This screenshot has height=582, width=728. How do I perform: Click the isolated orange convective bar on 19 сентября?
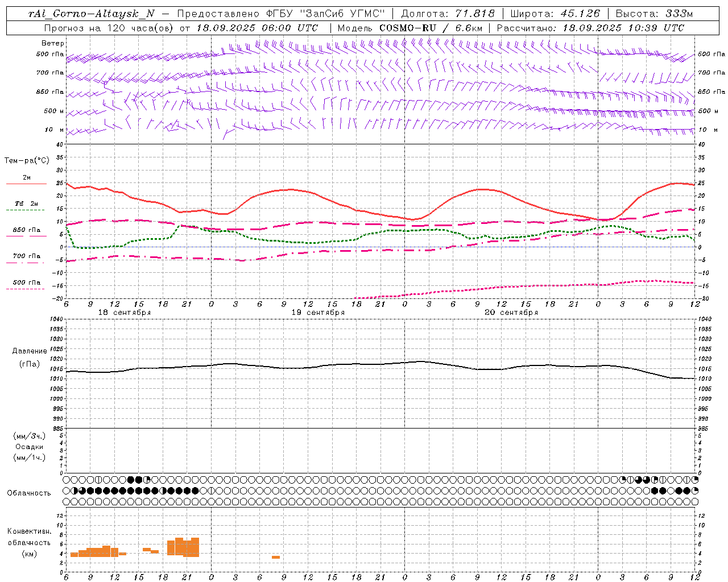pos(275,557)
